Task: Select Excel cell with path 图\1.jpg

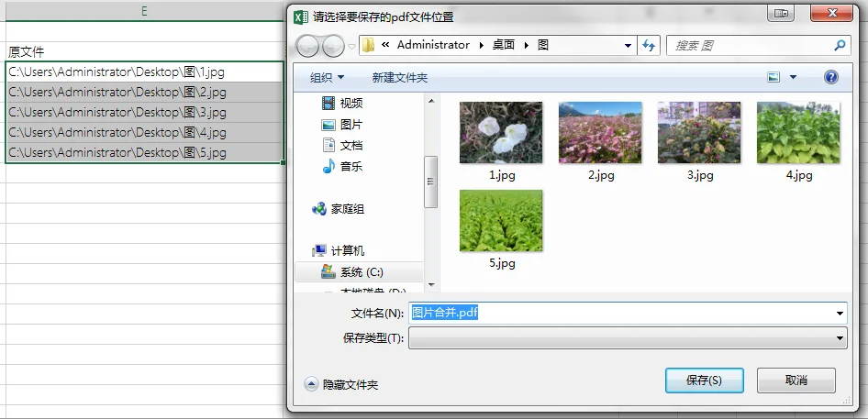Action: (x=144, y=72)
